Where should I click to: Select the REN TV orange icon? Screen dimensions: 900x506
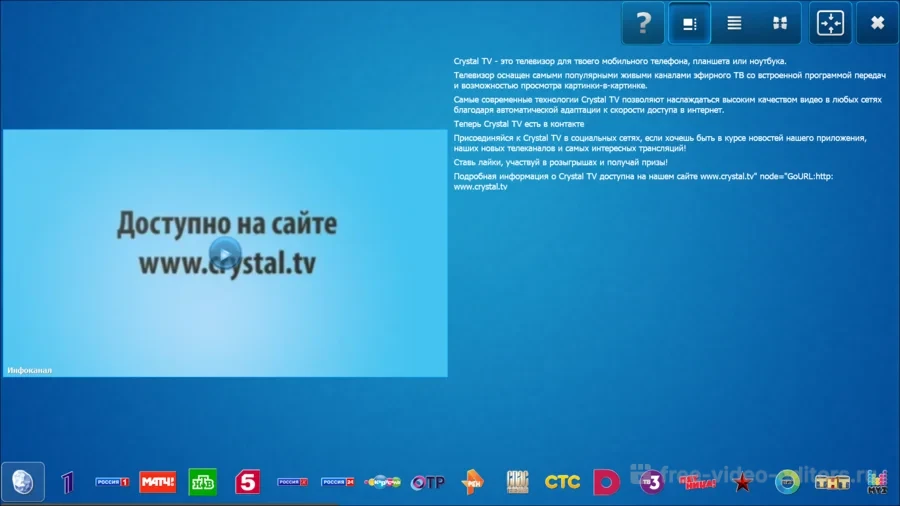pyautogui.click(x=472, y=482)
